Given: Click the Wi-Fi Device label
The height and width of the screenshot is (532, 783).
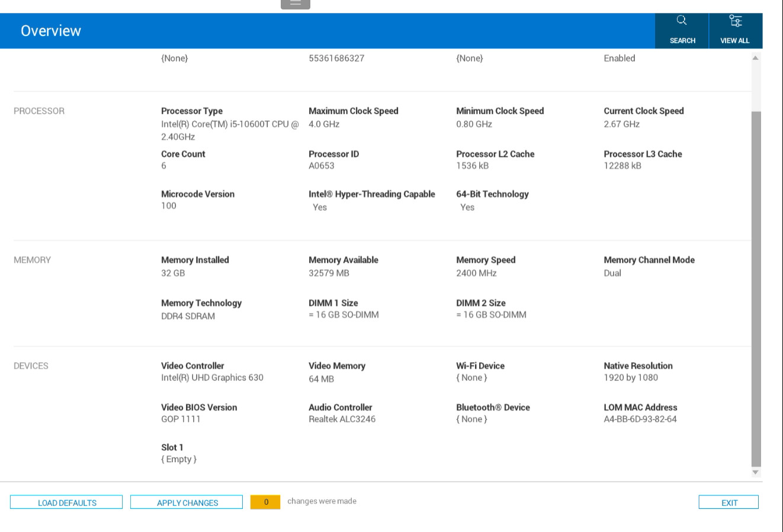Looking at the screenshot, I should 480,366.
